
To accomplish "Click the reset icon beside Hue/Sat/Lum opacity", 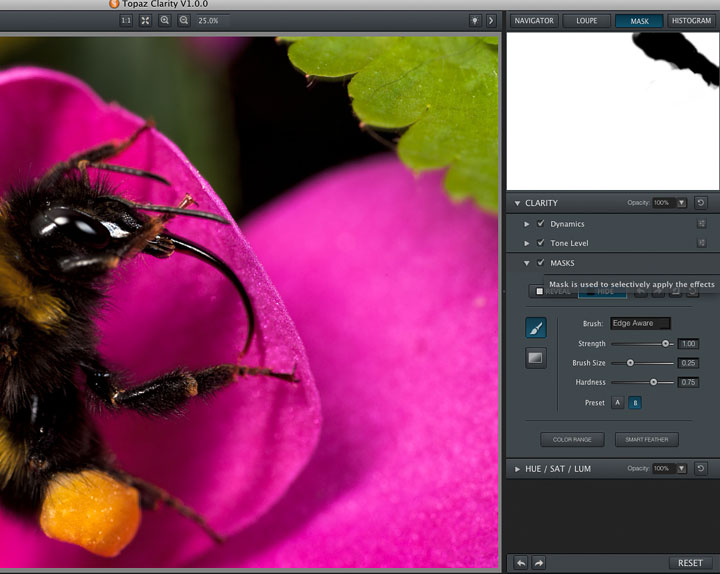I will pyautogui.click(x=701, y=468).
